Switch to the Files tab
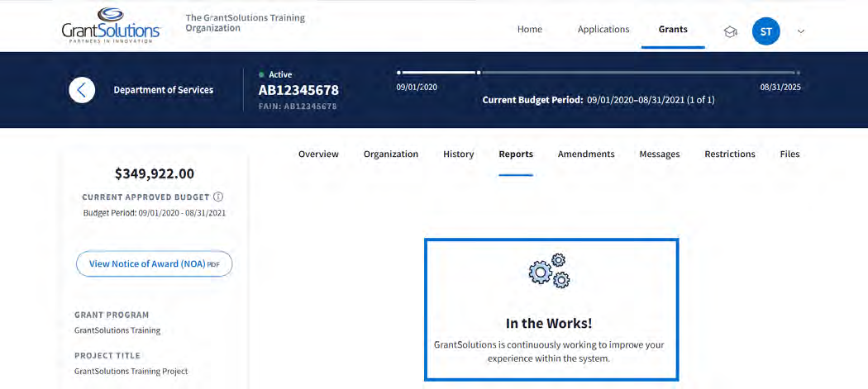868x389 pixels. [x=789, y=154]
